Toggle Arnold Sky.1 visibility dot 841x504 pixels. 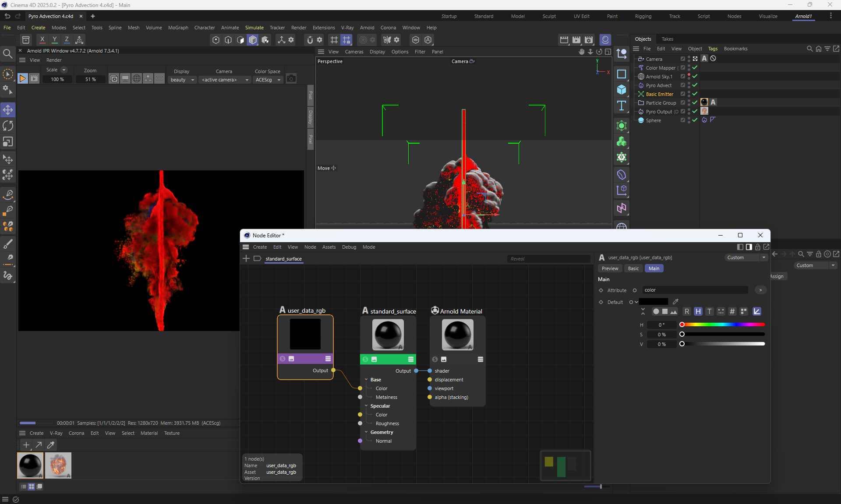(689, 75)
